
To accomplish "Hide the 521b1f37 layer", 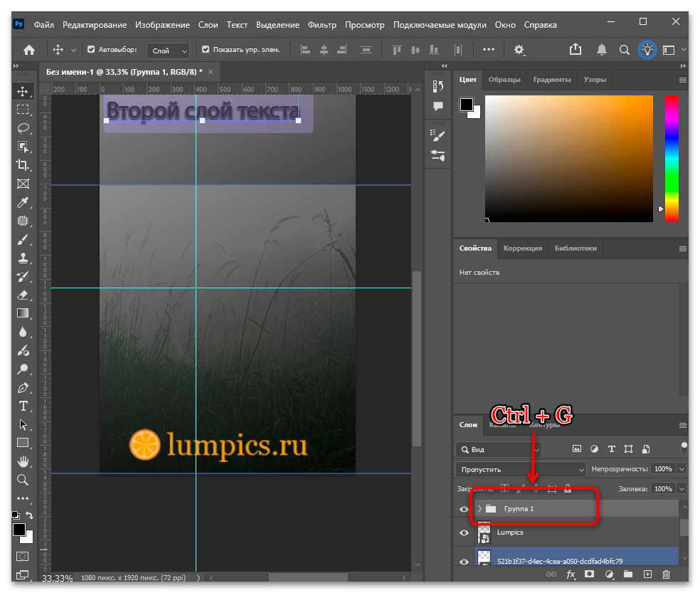I will click(464, 562).
